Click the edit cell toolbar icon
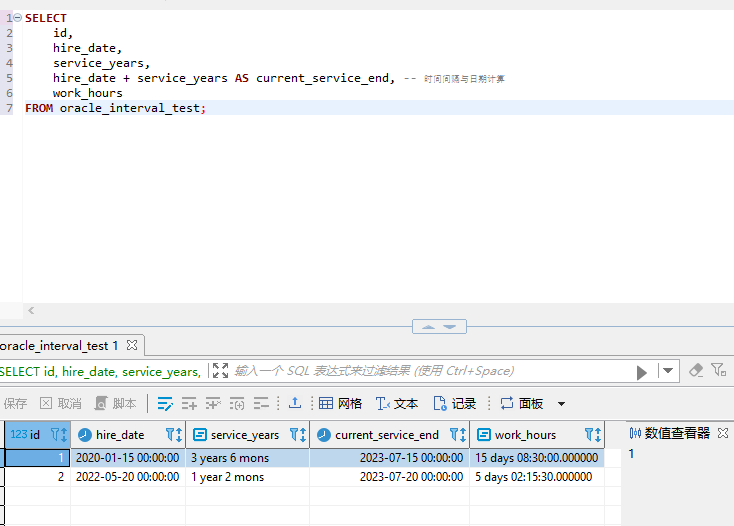Image resolution: width=734 pixels, height=526 pixels. click(165, 404)
